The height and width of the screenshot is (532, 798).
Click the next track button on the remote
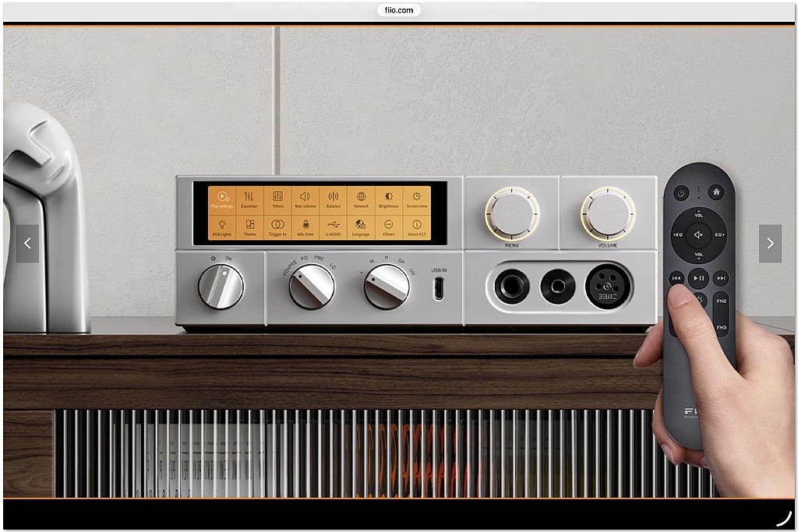tap(721, 278)
